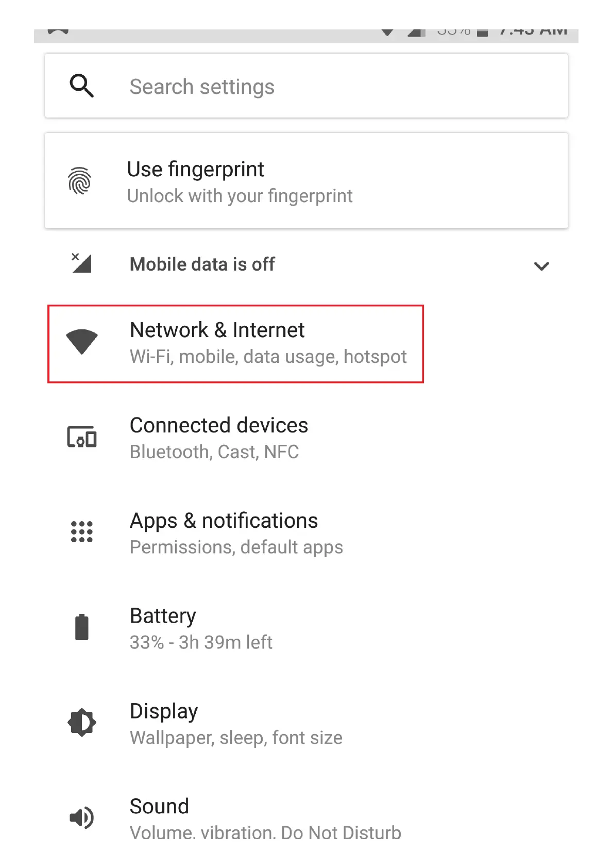Tap the Unlock with your fingerprint subtitle
Viewport: 613px width, 868px height.
coord(240,196)
